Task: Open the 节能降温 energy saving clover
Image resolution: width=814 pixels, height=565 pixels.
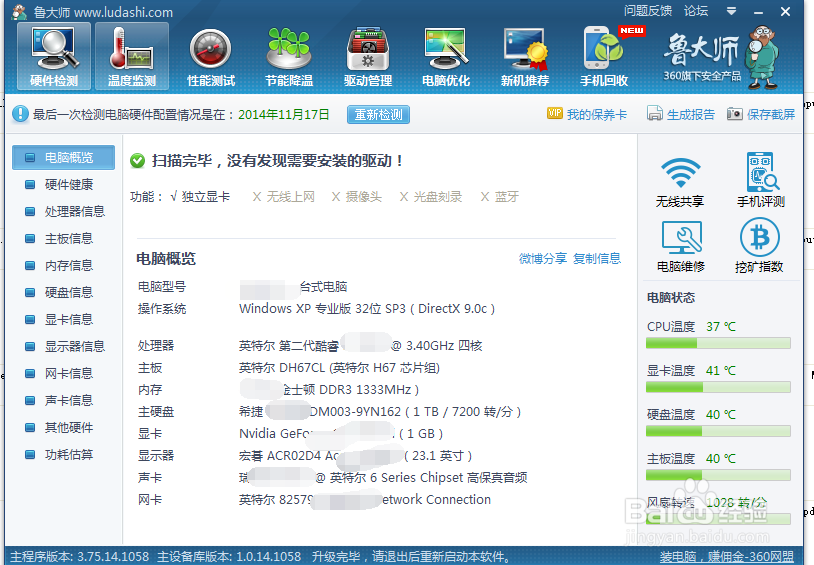Action: (x=289, y=57)
